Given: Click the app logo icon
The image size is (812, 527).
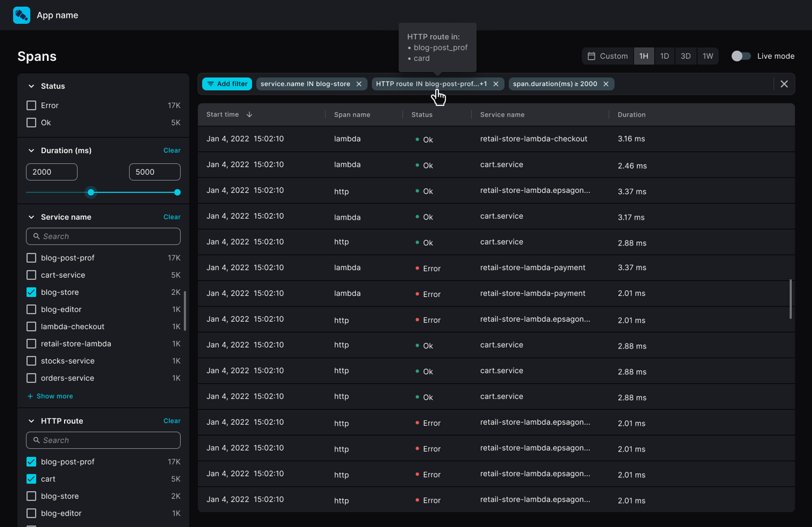Looking at the screenshot, I should 22,15.
